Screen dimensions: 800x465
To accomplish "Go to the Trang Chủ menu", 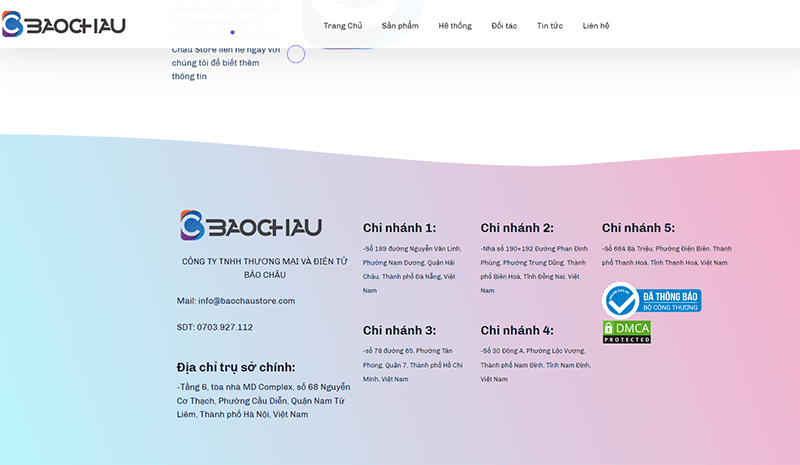I will click(x=343, y=26).
